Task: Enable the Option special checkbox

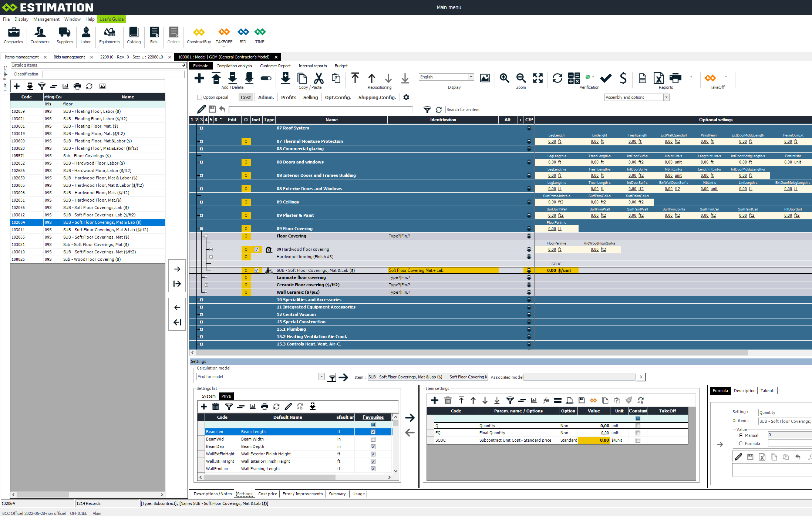Action: [x=200, y=97]
